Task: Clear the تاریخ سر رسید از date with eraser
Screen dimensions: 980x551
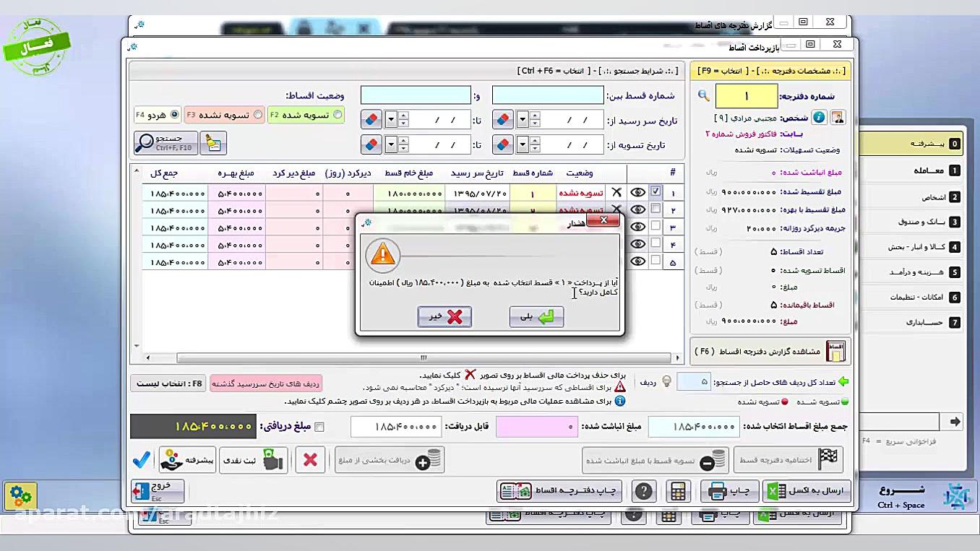Action: coord(503,120)
